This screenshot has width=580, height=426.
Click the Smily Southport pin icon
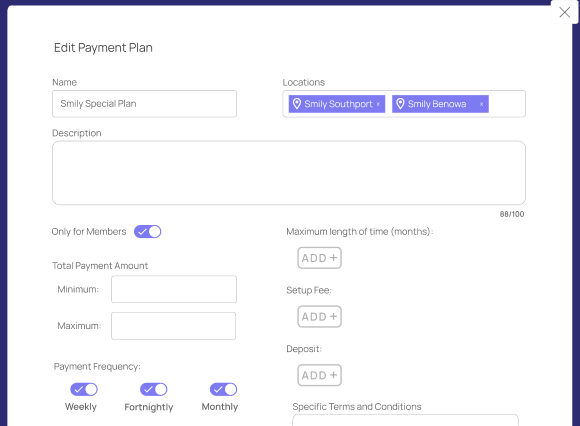(297, 104)
